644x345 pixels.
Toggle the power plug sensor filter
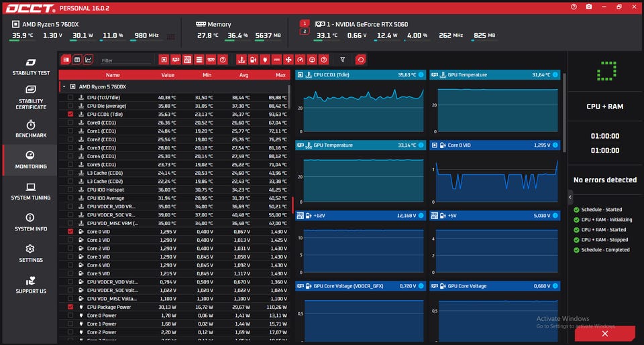[x=265, y=60]
